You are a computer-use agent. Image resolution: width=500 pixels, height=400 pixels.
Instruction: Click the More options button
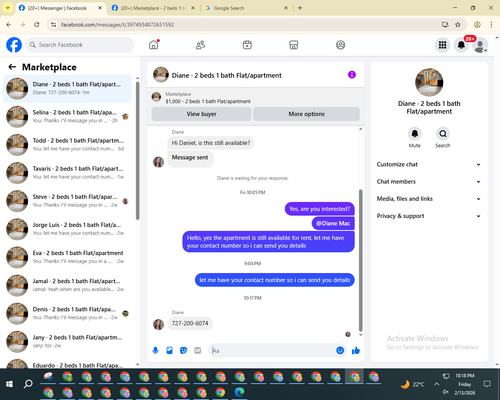[x=306, y=114]
